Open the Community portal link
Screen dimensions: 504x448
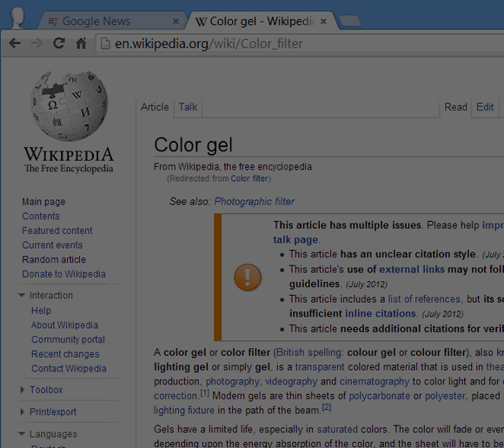tap(68, 339)
